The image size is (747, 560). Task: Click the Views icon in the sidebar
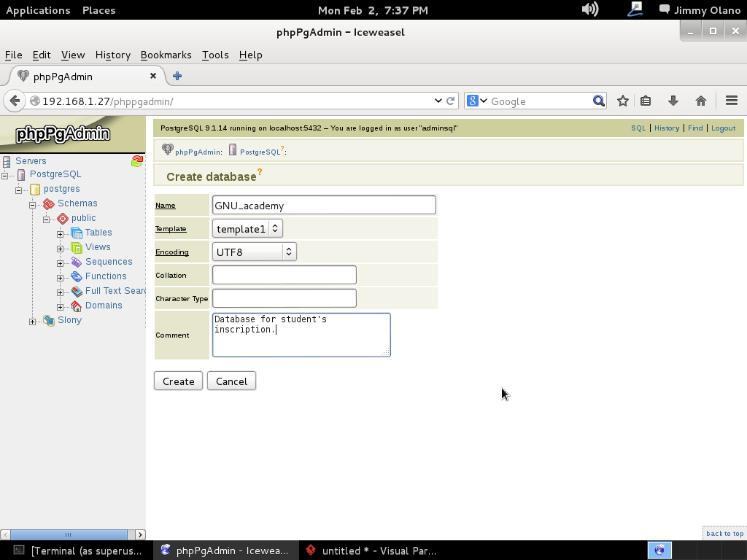pos(77,247)
